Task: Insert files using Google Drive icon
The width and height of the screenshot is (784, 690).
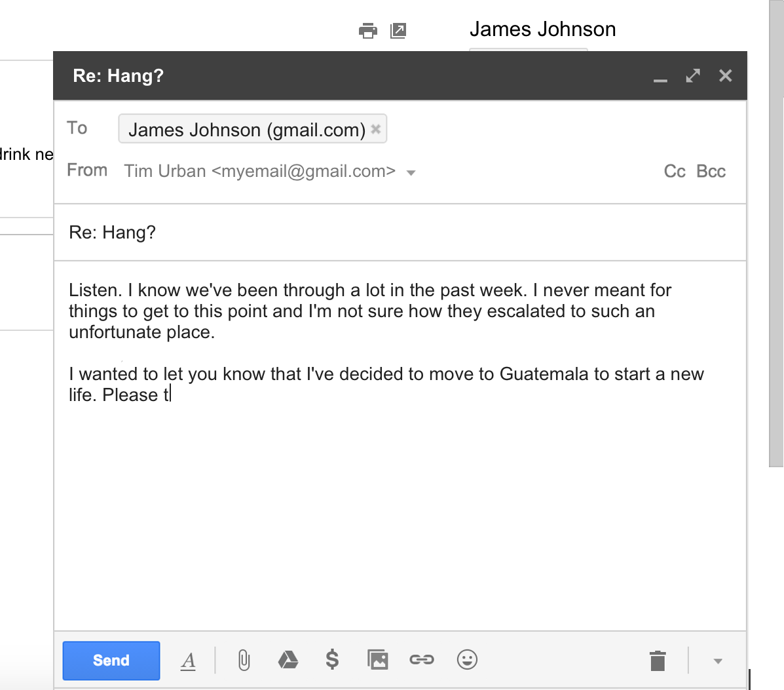Action: pyautogui.click(x=288, y=660)
